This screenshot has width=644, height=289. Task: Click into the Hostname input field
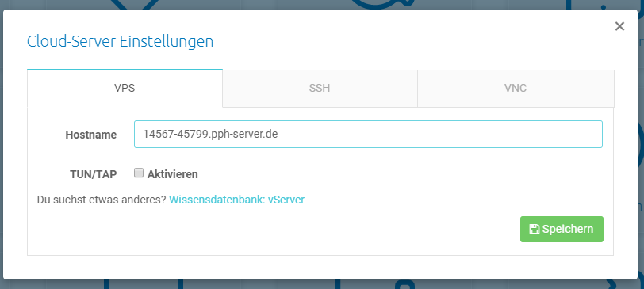[368, 134]
